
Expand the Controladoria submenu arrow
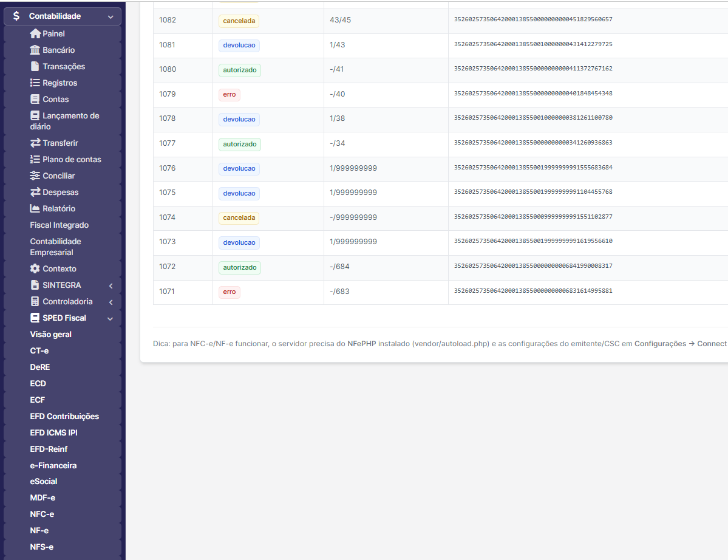111,302
